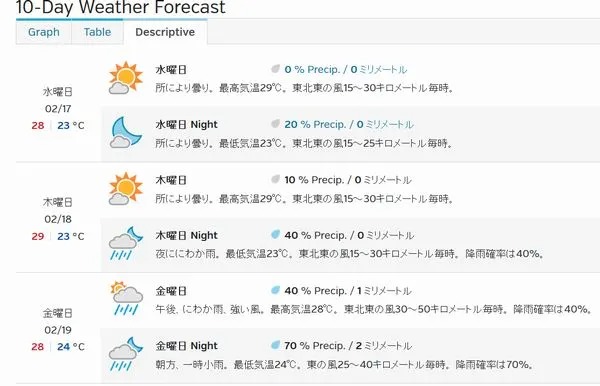600x386 pixels.
Task: Click the 10-Day Weather Forecast title
Action: point(121,7)
